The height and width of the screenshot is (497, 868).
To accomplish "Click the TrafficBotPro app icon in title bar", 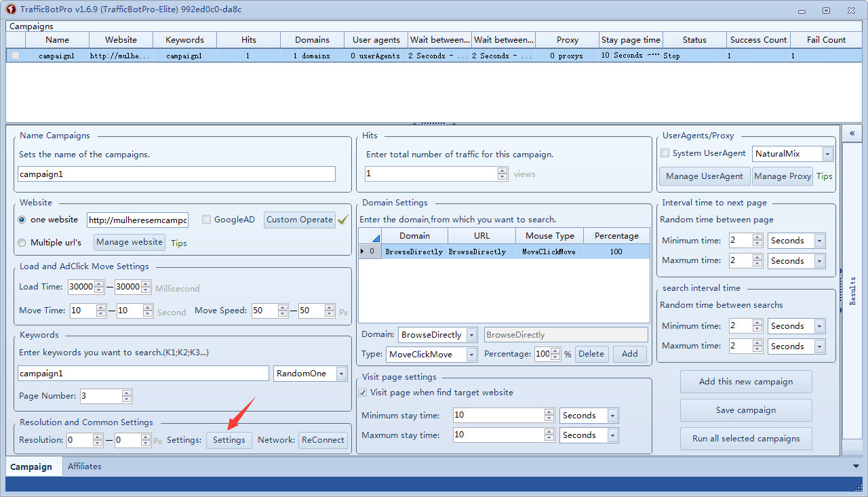I will pos(11,9).
